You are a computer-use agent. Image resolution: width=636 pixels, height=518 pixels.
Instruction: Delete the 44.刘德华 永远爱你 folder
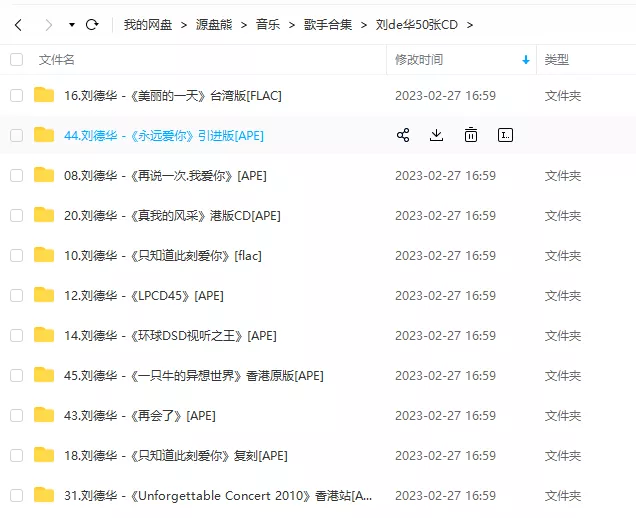point(470,135)
